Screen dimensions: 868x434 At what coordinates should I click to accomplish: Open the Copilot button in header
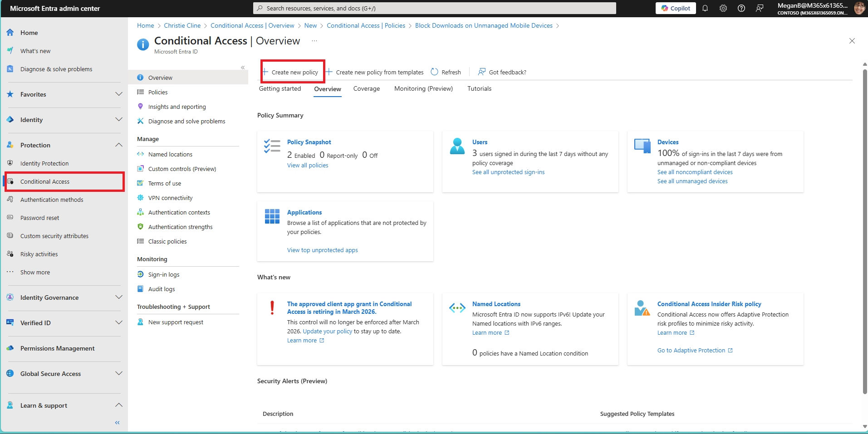coord(675,8)
